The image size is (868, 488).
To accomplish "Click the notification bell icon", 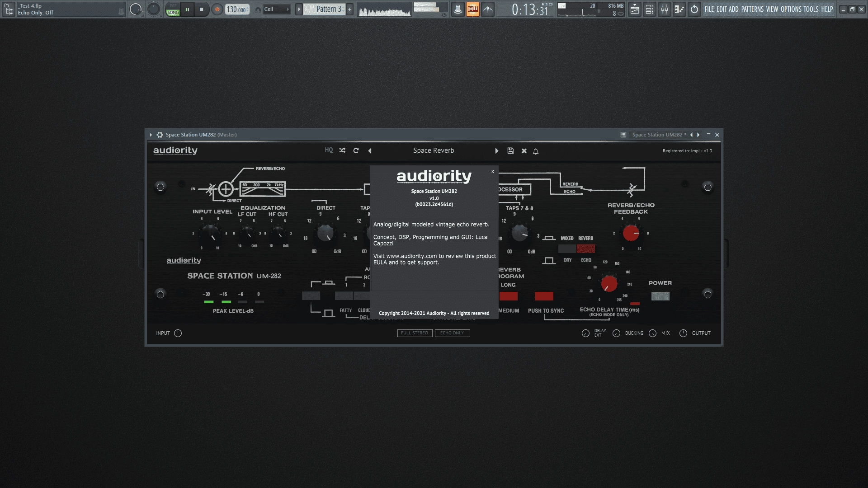I will [x=536, y=151].
